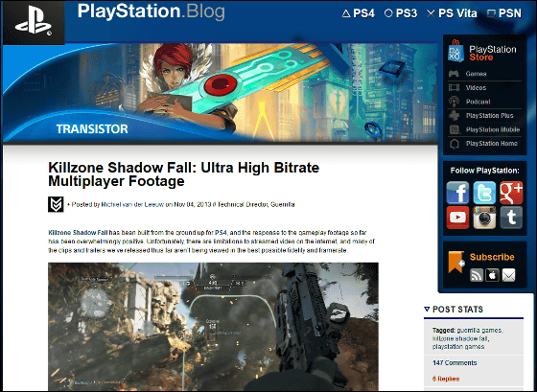Click the Apple podcast subscribe icon
Screen dimensions: 537x392
pos(493,275)
